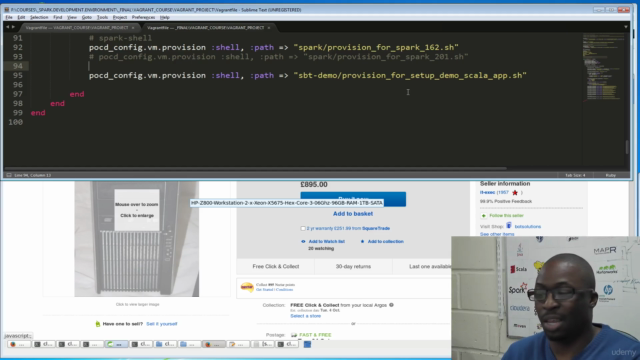Click on line number 94

(x=18, y=66)
